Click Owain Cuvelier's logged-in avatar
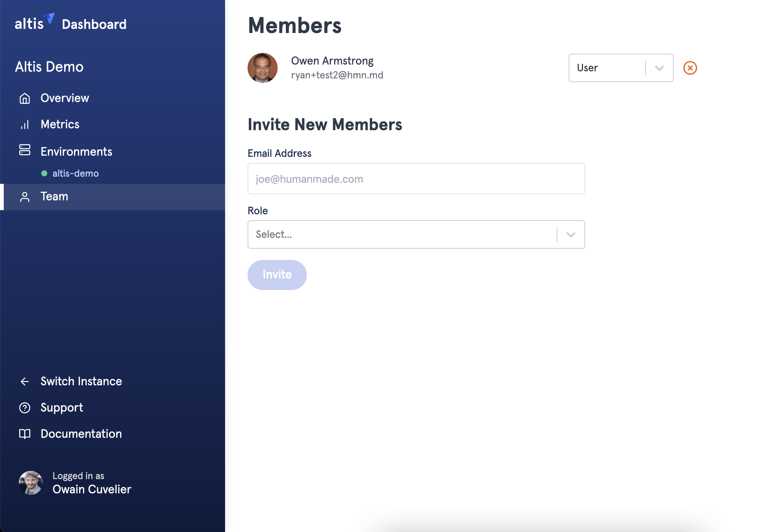Screen dimensions: 763x532 (31, 482)
